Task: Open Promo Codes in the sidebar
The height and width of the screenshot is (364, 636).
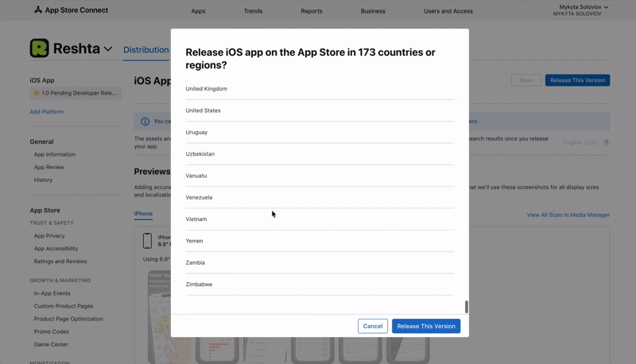Action: coord(51,331)
